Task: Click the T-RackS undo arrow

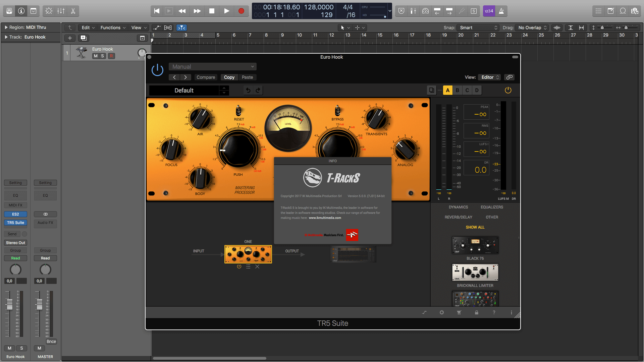Action: [248, 90]
